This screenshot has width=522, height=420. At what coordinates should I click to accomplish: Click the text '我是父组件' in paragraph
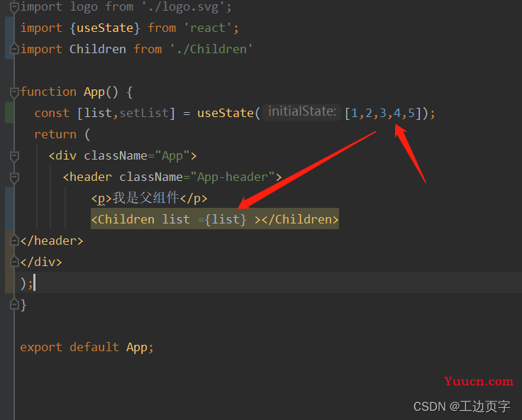click(x=146, y=198)
